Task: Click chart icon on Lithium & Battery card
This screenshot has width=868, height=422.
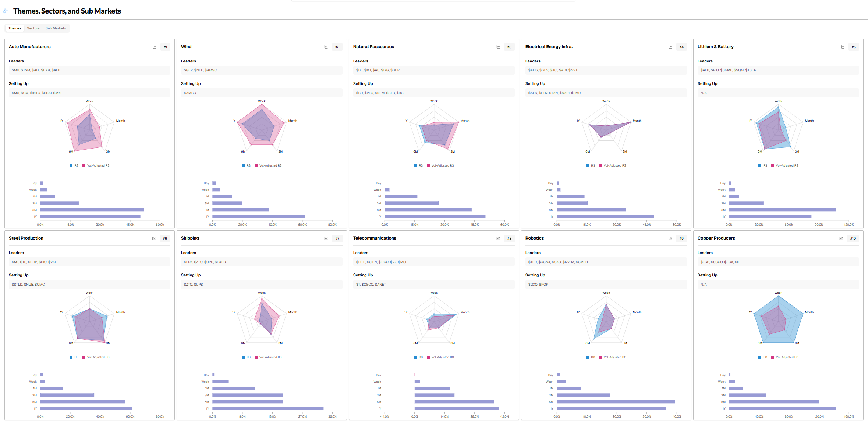Action: click(x=843, y=47)
